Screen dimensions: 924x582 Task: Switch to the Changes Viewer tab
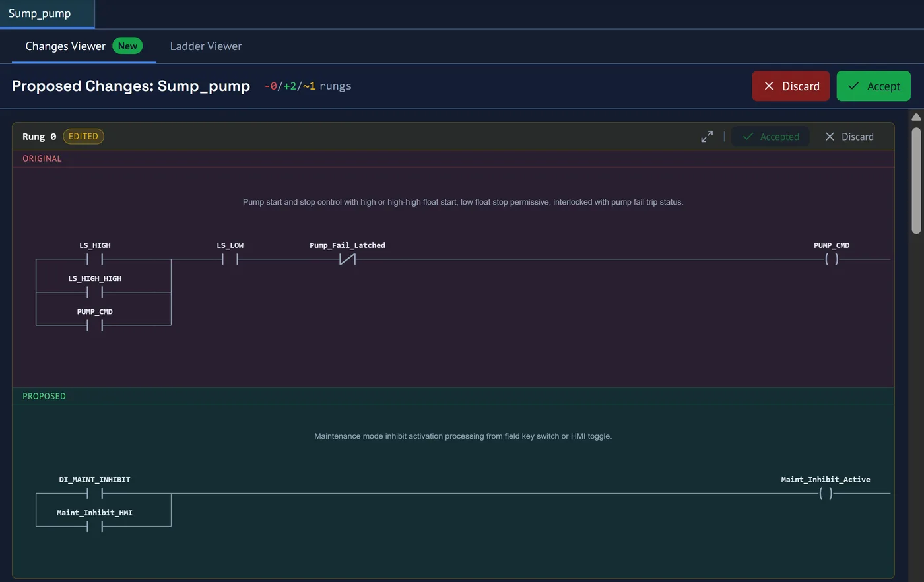point(84,46)
